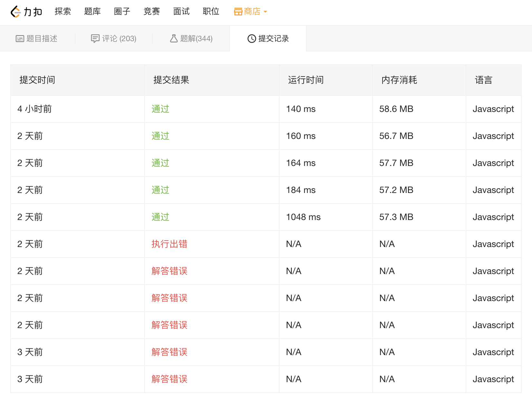The width and height of the screenshot is (532, 404).
Task: Open 题库 from the navigation bar
Action: pyautogui.click(x=92, y=12)
